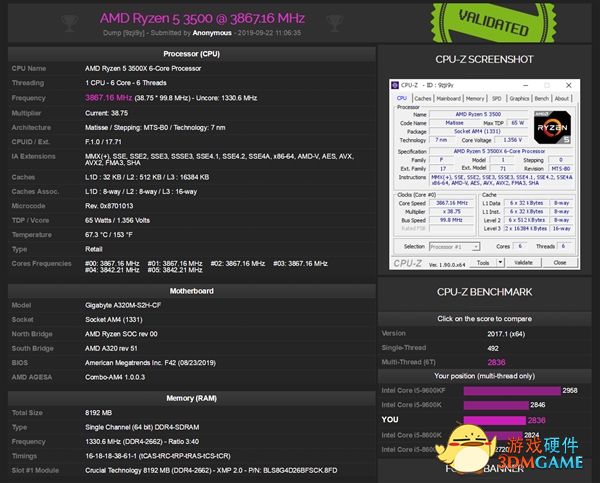The height and width of the screenshot is (483, 600).
Task: Click the CPU-Z screenshot thumbnail window
Action: click(x=484, y=175)
